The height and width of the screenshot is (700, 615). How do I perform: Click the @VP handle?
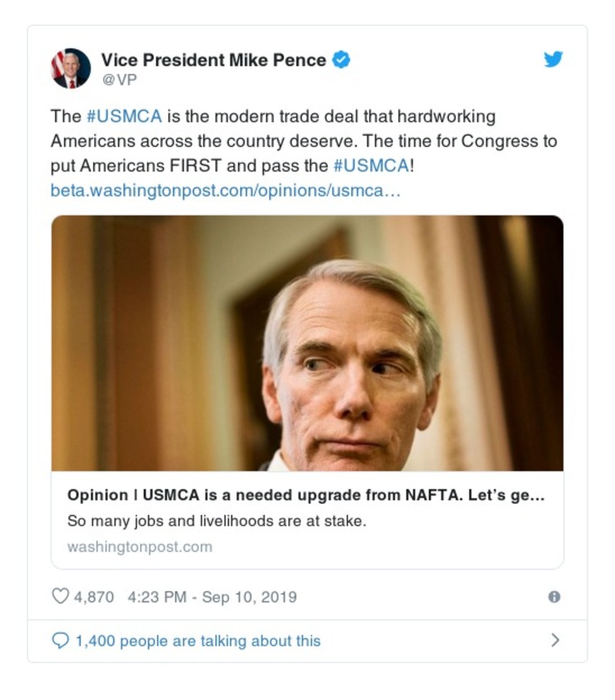(x=119, y=79)
